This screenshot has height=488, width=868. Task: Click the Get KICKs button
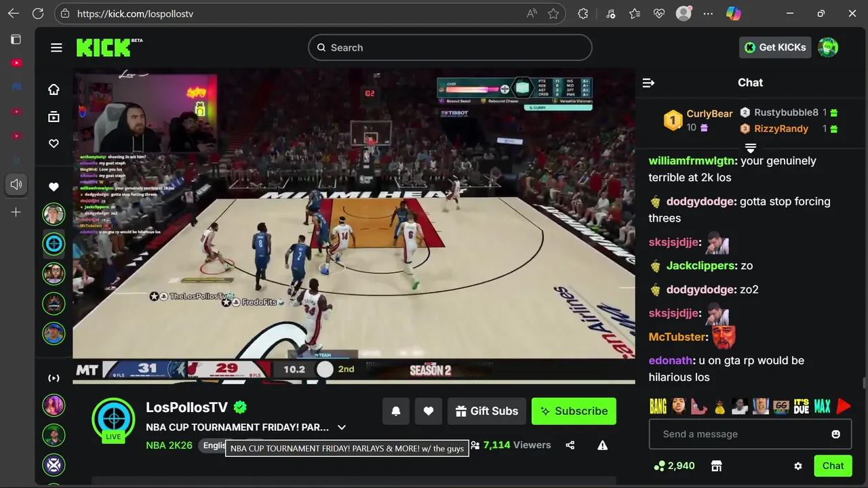[x=775, y=47]
